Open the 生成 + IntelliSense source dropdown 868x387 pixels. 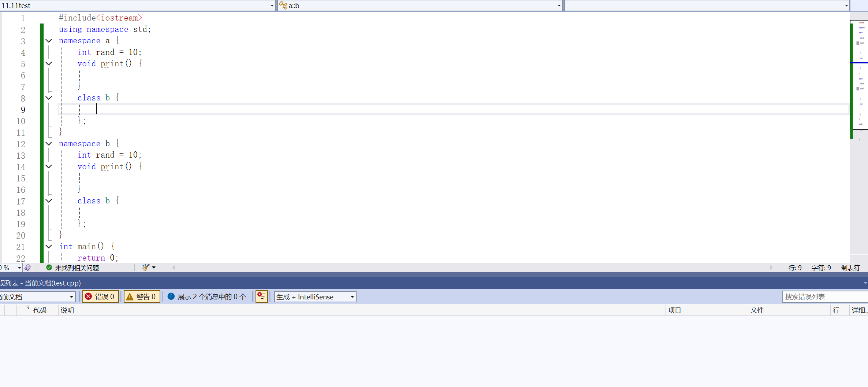tap(315, 297)
